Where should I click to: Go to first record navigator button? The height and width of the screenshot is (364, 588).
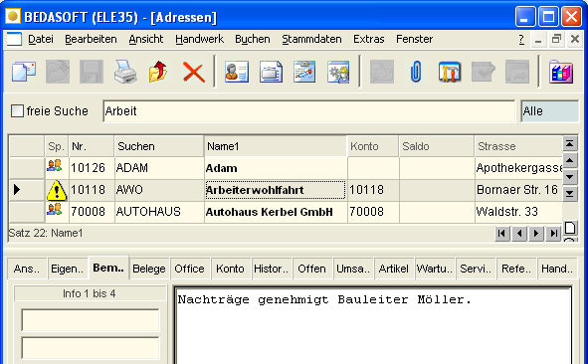(x=502, y=234)
